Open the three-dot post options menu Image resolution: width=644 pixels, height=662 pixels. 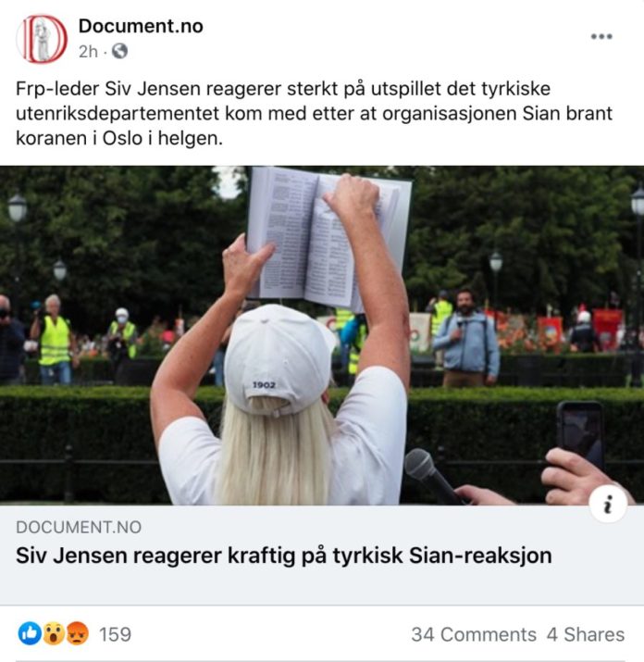point(601,37)
